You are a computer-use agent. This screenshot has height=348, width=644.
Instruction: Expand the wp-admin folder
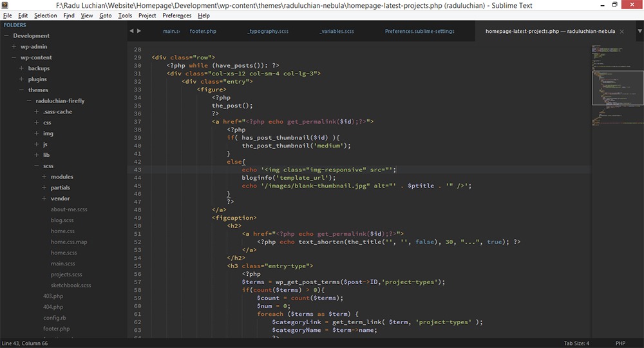[14, 47]
